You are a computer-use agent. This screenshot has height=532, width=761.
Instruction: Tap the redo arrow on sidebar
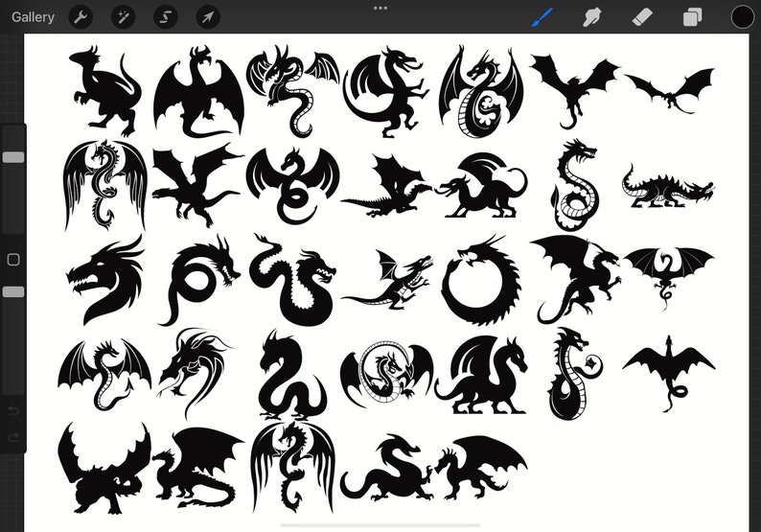coord(13,437)
